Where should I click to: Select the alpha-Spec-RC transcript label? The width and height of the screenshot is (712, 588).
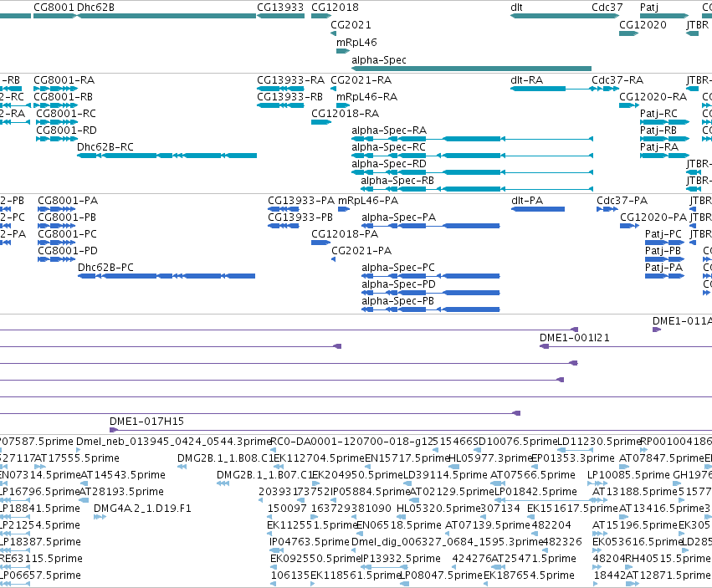pos(389,147)
